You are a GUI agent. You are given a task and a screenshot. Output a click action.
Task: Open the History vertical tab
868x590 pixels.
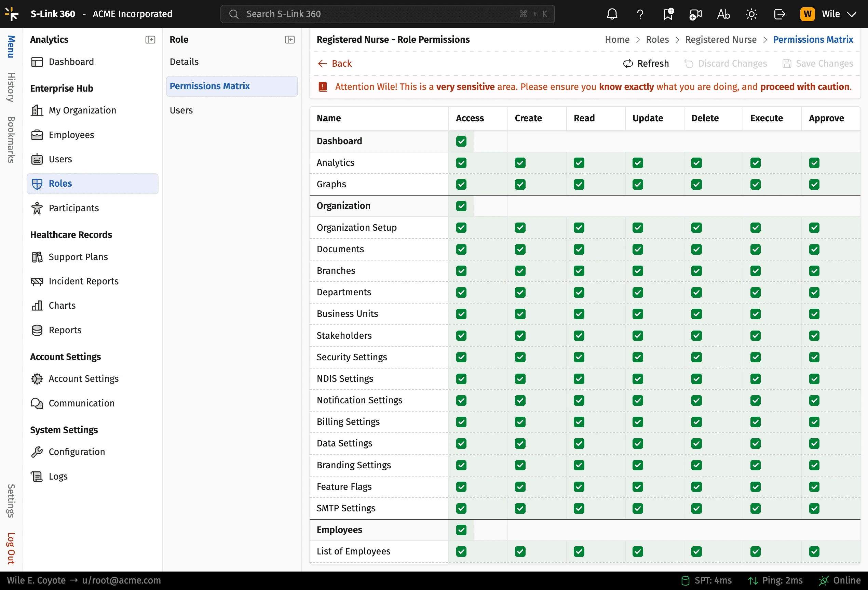pyautogui.click(x=11, y=87)
